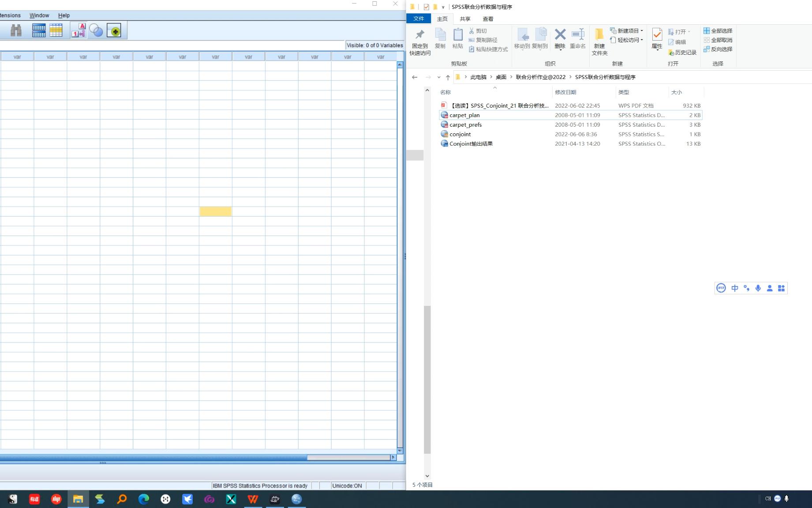This screenshot has width=812, height=508.
Task: Pin to Quick access (固定到快速访问) in Explorer
Action: pyautogui.click(x=420, y=42)
